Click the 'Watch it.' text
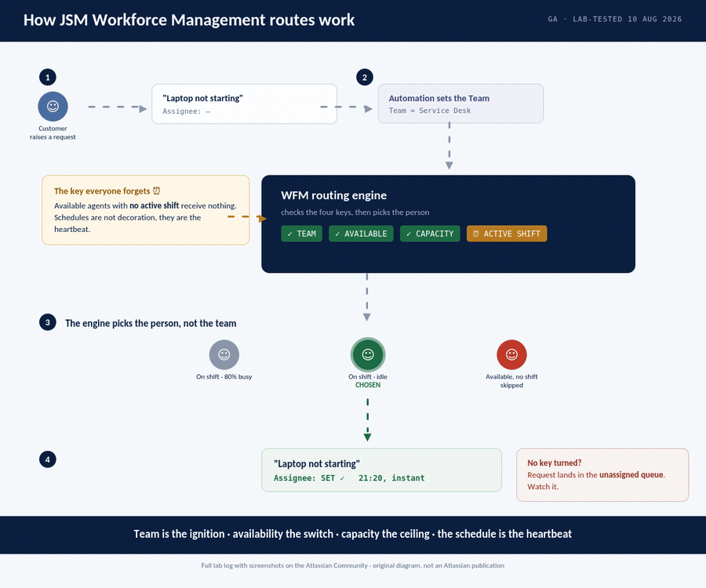Image resolution: width=706 pixels, height=588 pixels. pyautogui.click(x=543, y=486)
